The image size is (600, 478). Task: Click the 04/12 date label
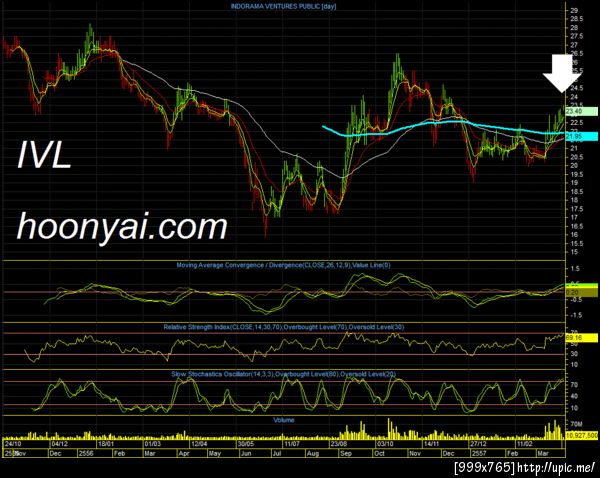(59, 444)
